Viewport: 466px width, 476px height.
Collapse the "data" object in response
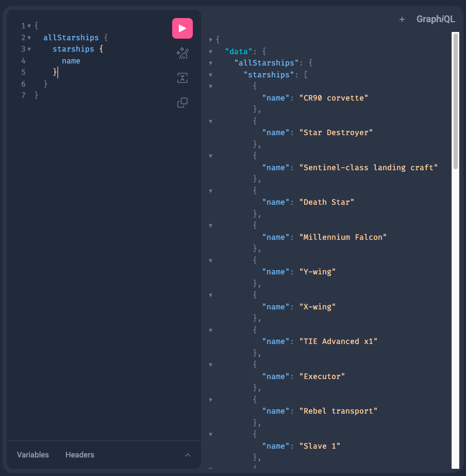pos(210,52)
